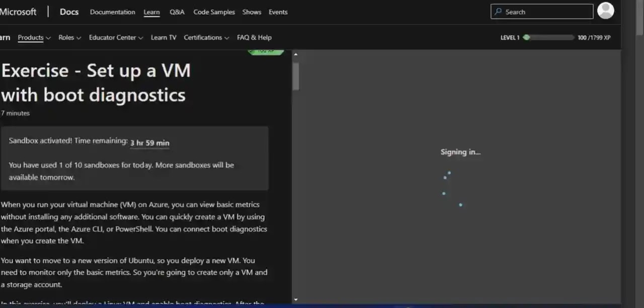
Task: Click the 3 hr 59 min remaining time
Action: coord(150,143)
